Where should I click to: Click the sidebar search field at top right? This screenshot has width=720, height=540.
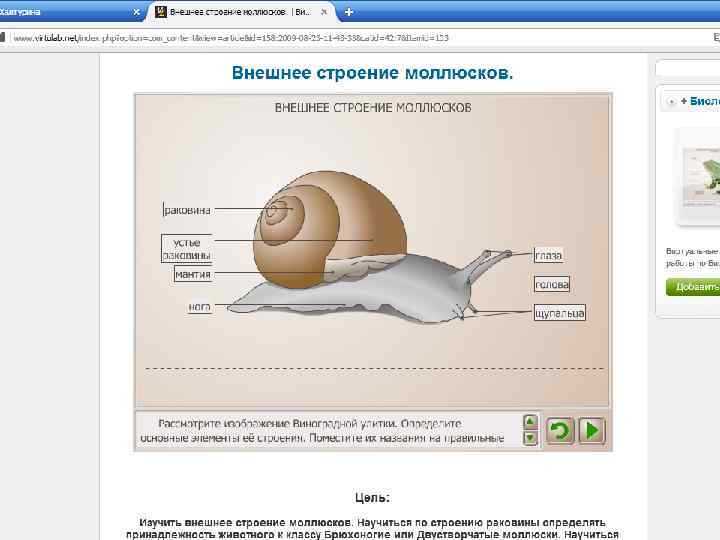tap(688, 69)
